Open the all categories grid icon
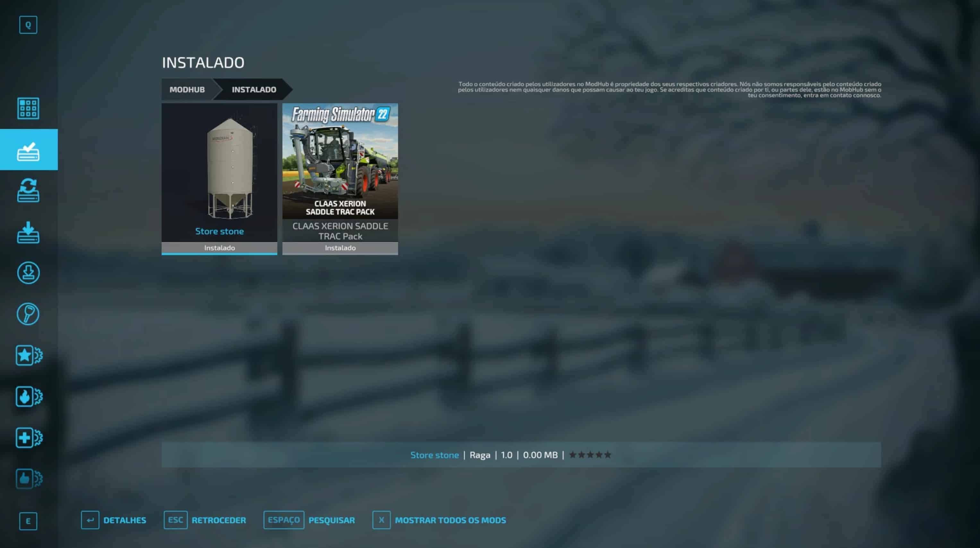 click(28, 109)
